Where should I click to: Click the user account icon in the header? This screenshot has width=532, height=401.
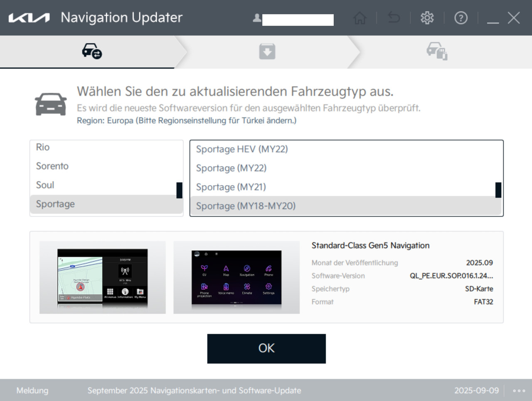click(x=256, y=17)
